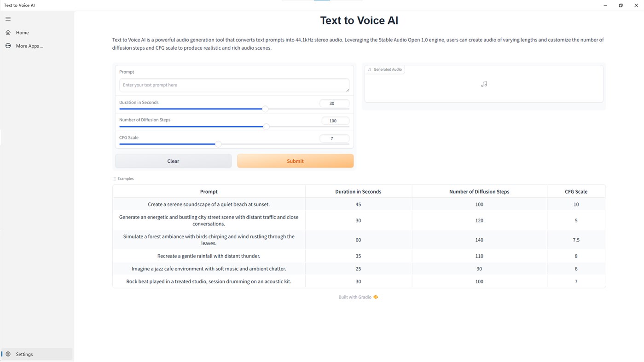Click the Gradio logo icon
Image resolution: width=644 pixels, height=362 pixels.
[x=376, y=297]
